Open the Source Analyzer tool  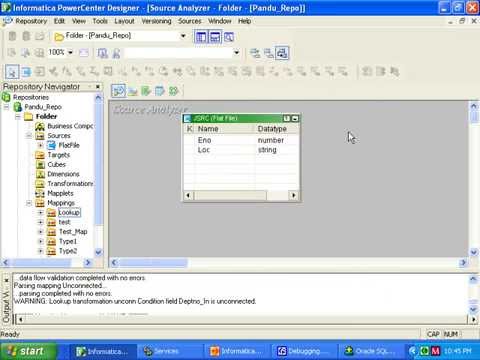[118, 91]
